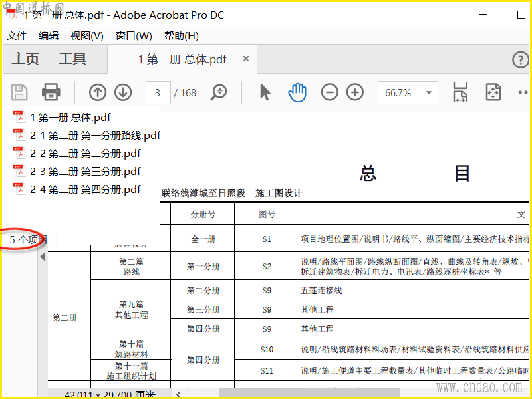This screenshot has width=532, height=399.
Task: Switch to the 工具 tab
Action: point(72,59)
